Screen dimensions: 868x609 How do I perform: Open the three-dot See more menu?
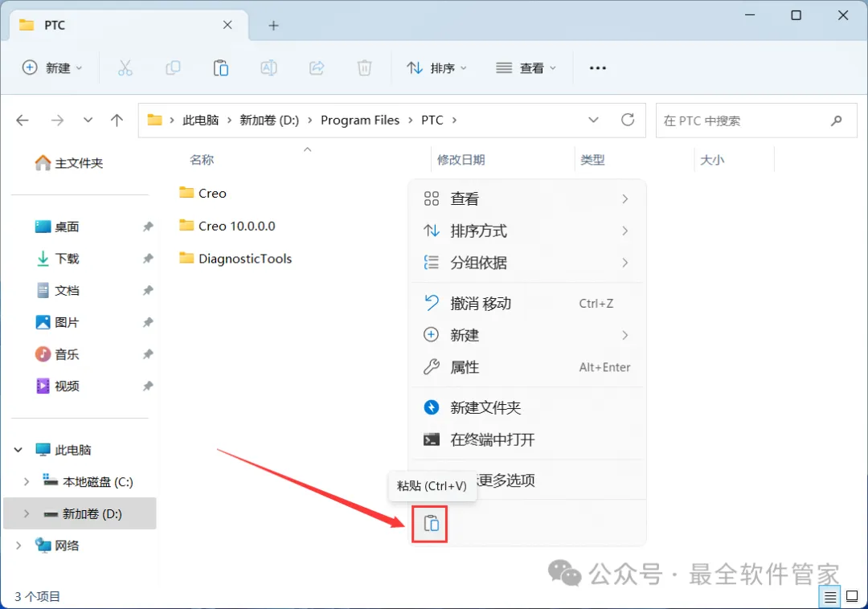pos(598,68)
